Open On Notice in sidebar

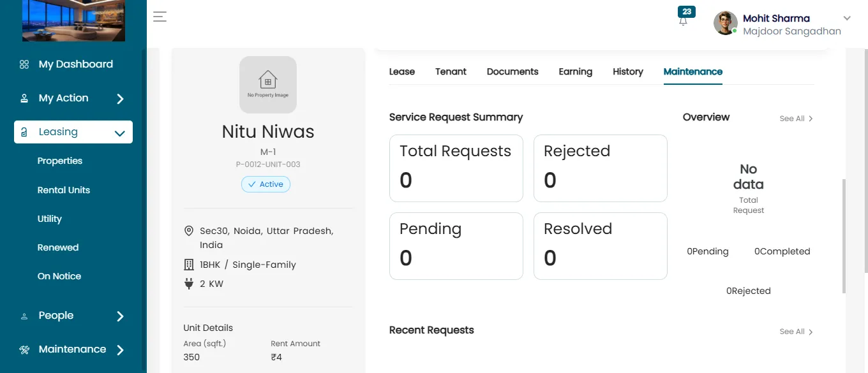pyautogui.click(x=59, y=276)
